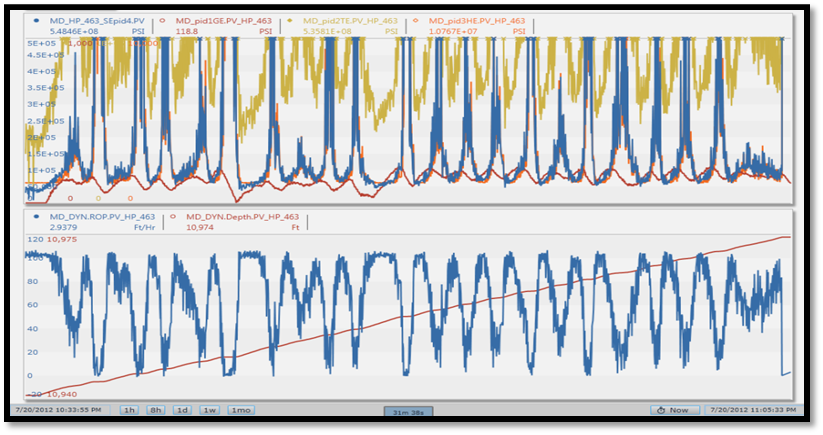Select the MD_DYN.ROP.PV_HP_463 trace label

point(102,216)
